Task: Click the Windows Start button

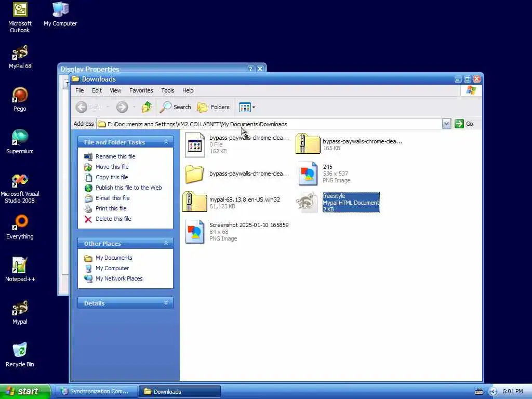Action: tap(25, 392)
